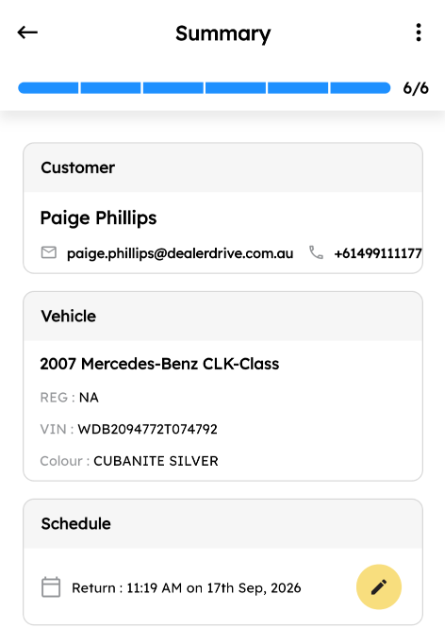Viewport: 445px width, 636px height.
Task: Go back using the left arrow
Action: pos(28,32)
